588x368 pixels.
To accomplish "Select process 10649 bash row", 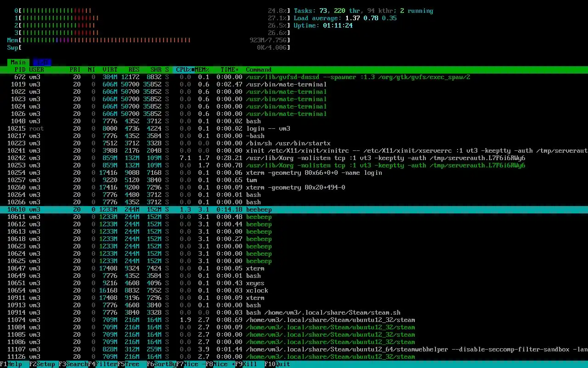I will (x=294, y=276).
